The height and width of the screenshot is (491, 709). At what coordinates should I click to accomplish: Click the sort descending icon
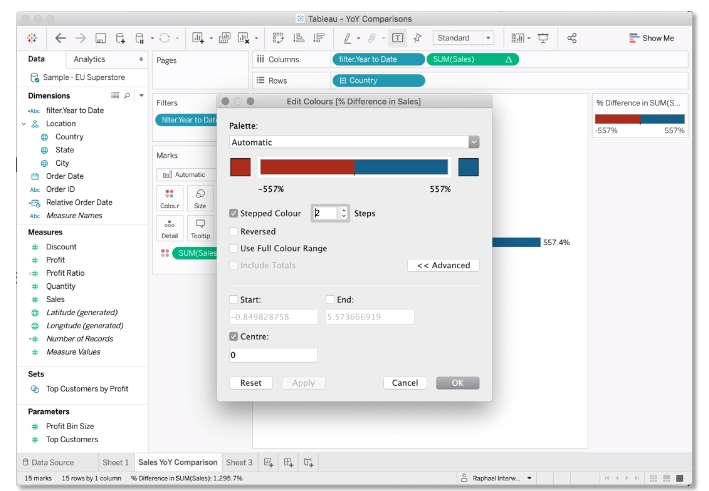319,38
